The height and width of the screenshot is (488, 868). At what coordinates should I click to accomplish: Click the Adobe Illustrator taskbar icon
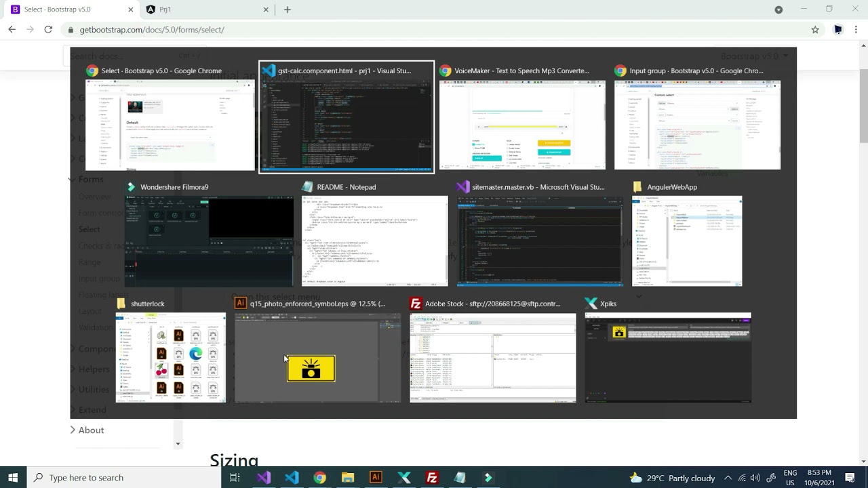[376, 478]
